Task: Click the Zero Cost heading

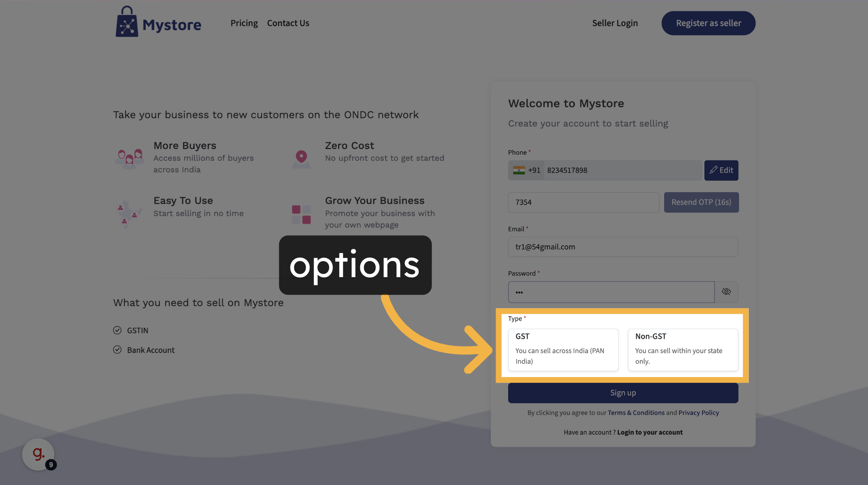Action: [349, 145]
